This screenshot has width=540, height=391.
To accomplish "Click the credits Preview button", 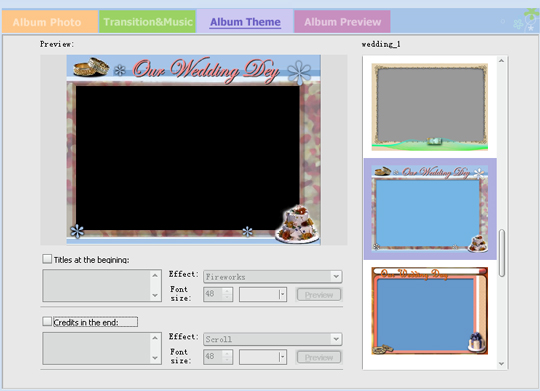I will pos(319,357).
